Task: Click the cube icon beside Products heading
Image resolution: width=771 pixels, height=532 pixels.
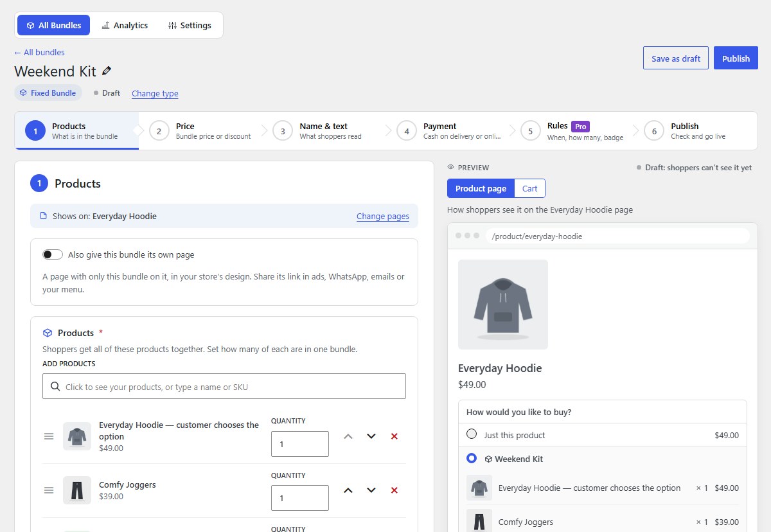Action: (48, 333)
